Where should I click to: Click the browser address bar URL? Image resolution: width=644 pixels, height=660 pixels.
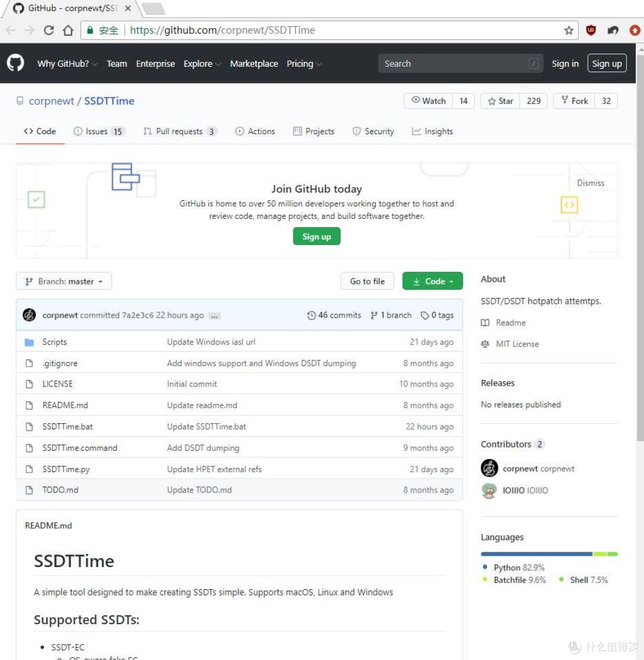pos(222,30)
